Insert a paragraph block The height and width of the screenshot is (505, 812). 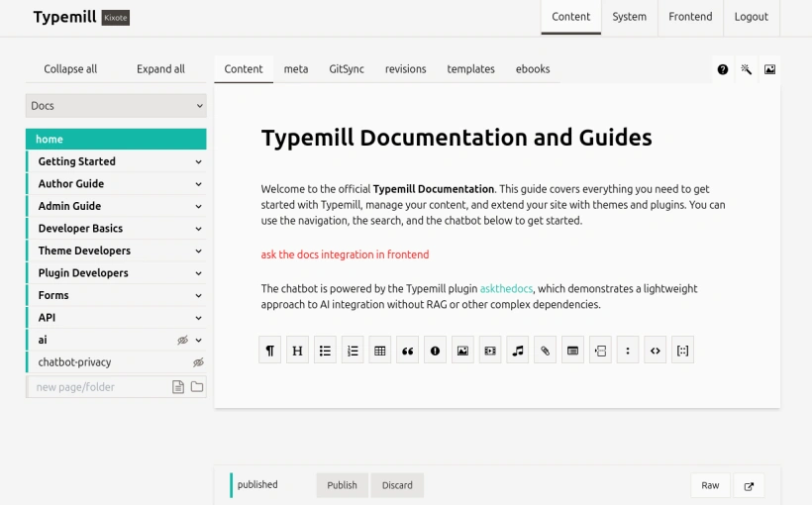coord(269,351)
